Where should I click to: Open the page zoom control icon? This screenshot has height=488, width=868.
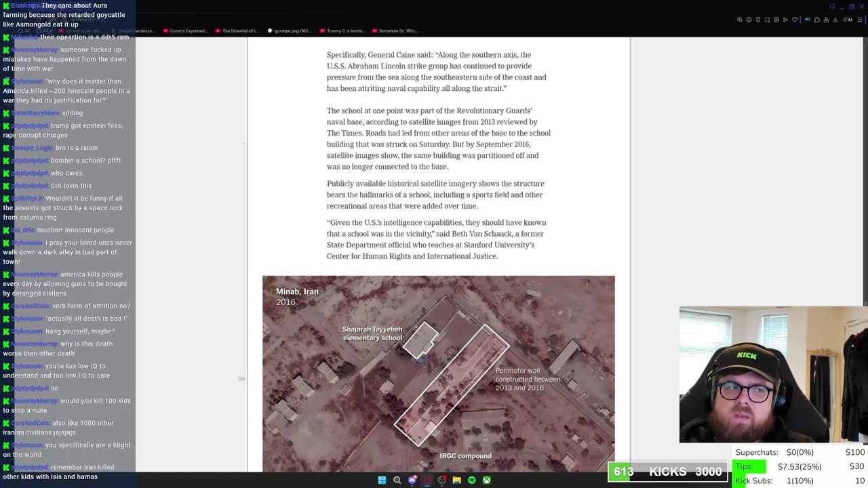(740, 20)
